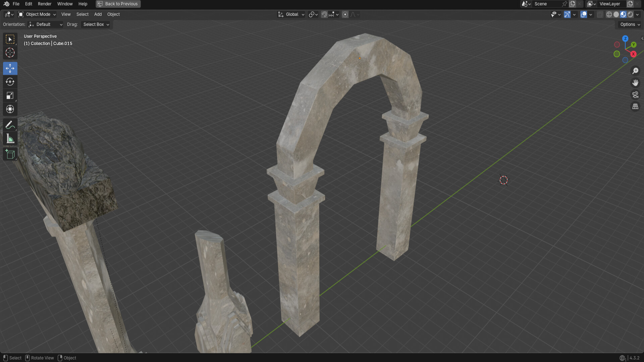
Task: Enable Snap magnet toggle in header
Action: pyautogui.click(x=324, y=14)
